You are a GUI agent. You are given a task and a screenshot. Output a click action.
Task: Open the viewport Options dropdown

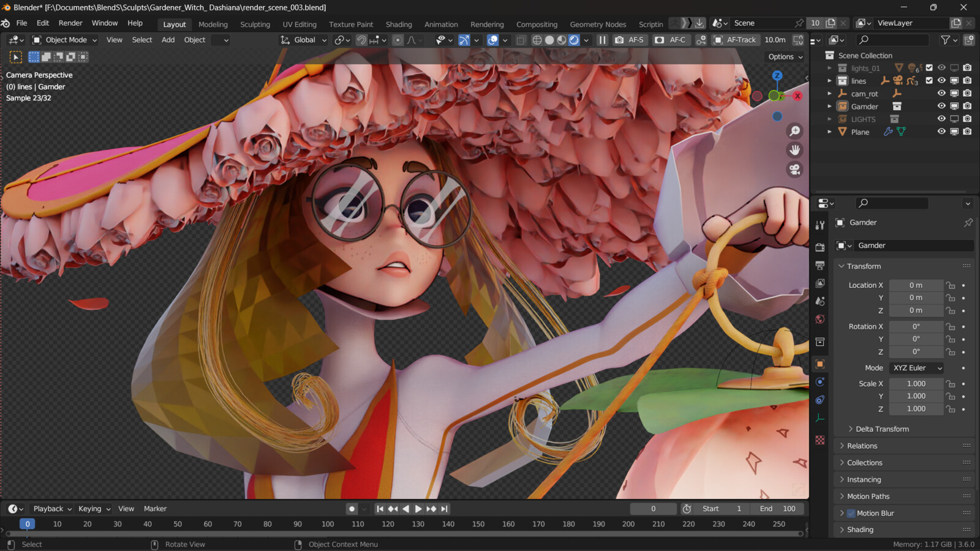pos(785,57)
